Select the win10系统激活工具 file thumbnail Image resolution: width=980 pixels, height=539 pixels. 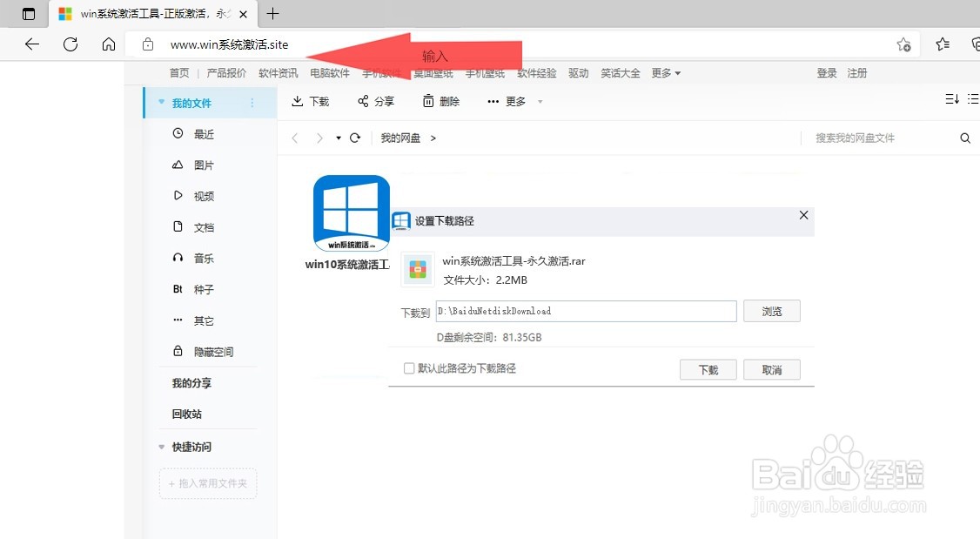(x=352, y=213)
